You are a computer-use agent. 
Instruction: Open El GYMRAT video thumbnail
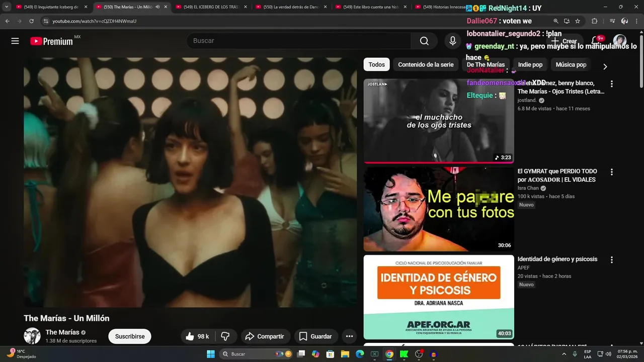click(439, 209)
